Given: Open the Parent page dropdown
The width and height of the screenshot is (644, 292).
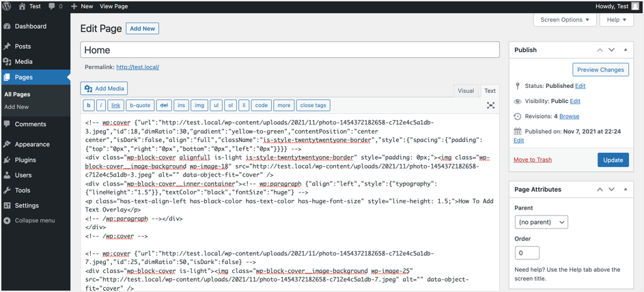Looking at the screenshot, I should point(541,222).
